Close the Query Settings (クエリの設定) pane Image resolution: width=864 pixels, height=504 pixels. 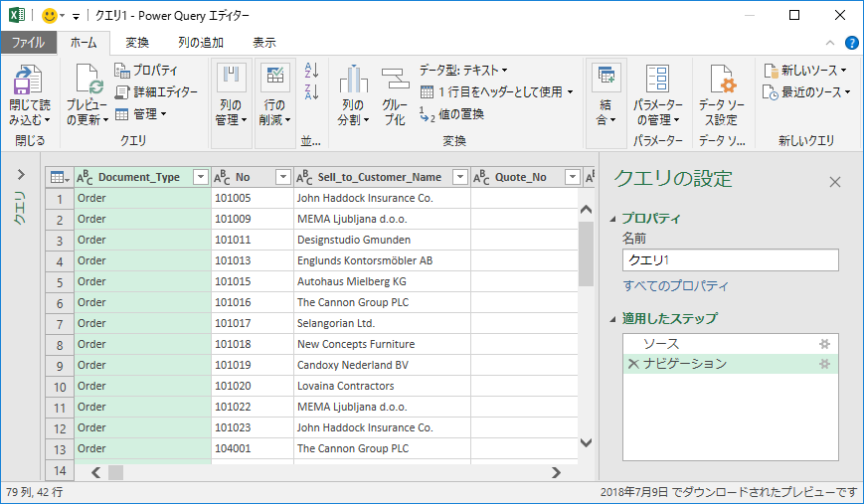click(x=835, y=182)
